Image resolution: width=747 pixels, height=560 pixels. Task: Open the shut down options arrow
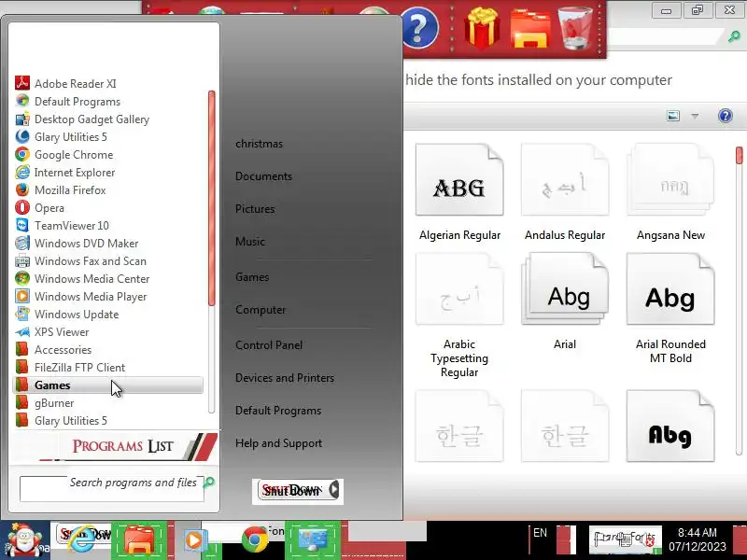(334, 490)
